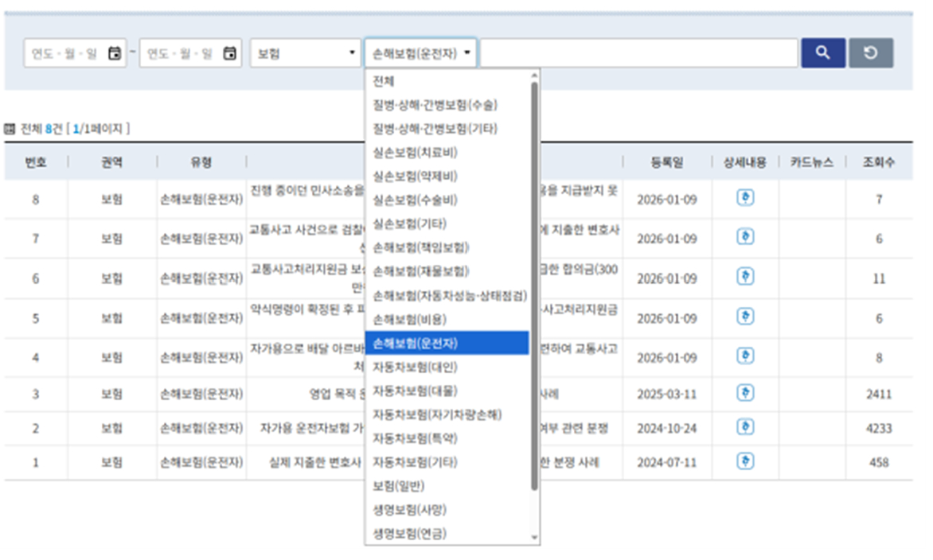Click the reset refresh icon button
Viewport: 933px width, 560px height.
point(870,53)
